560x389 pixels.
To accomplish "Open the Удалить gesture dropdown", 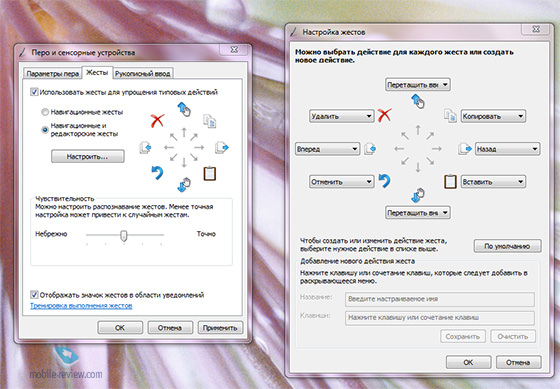I will (x=341, y=116).
